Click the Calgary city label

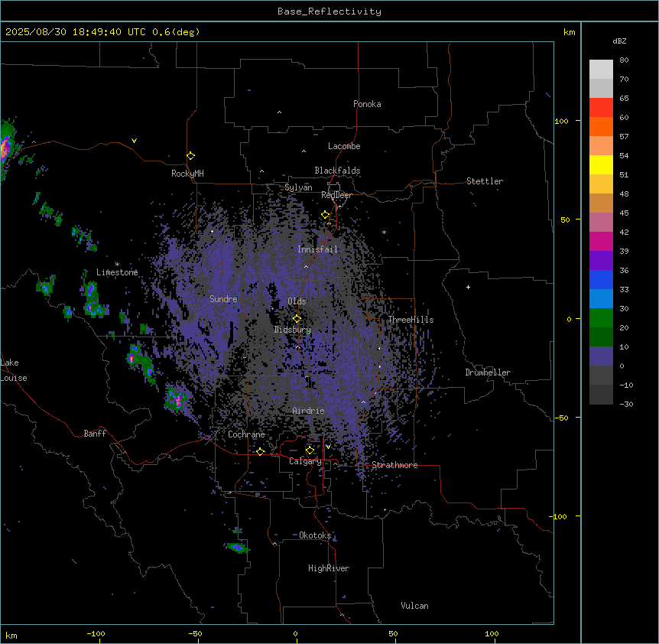point(305,461)
